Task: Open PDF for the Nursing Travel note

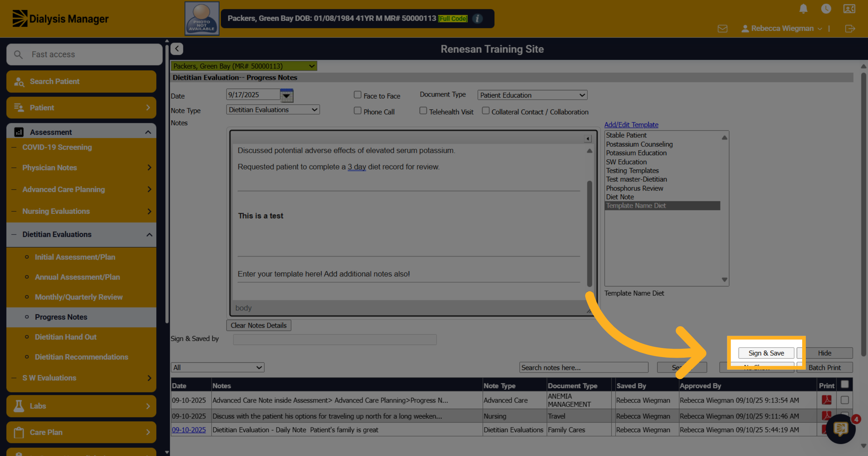Action: coord(826,415)
